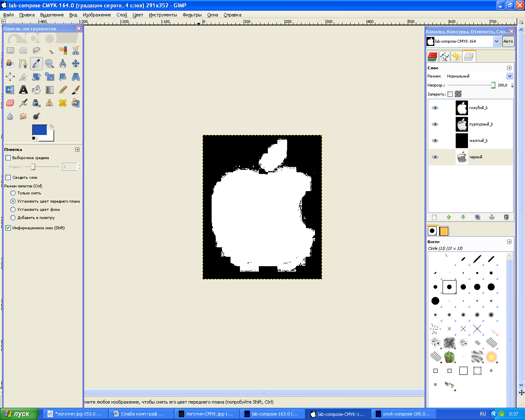Select the Paintbrush tool
The image size is (525, 420).
[76, 90]
